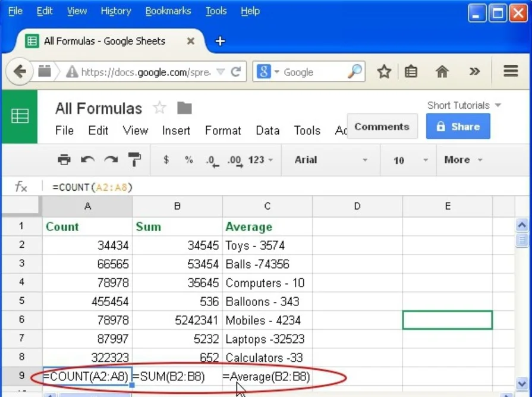Star the All Formulas spreadsheet
Screen dimensions: 532x397
pyautogui.click(x=159, y=107)
